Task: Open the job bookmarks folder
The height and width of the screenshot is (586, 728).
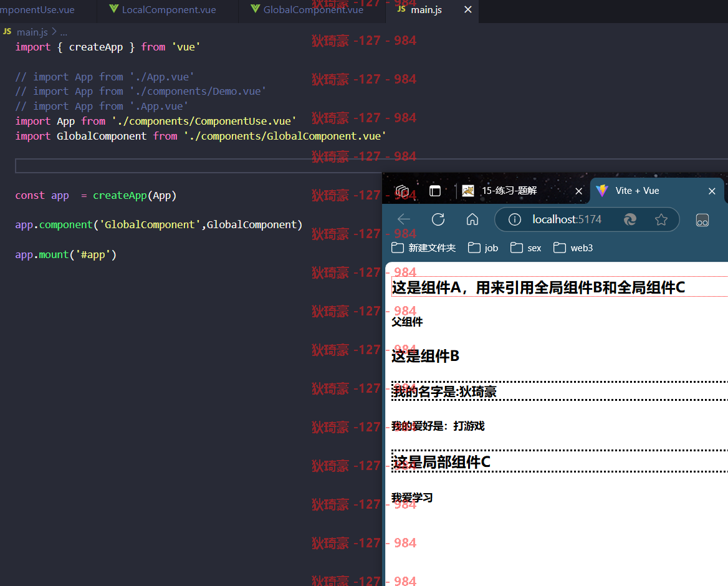Action: (483, 248)
